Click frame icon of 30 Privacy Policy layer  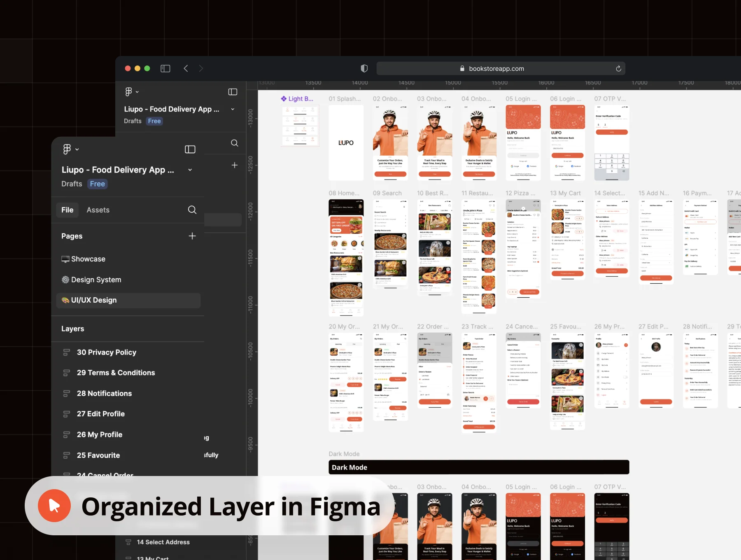click(66, 352)
